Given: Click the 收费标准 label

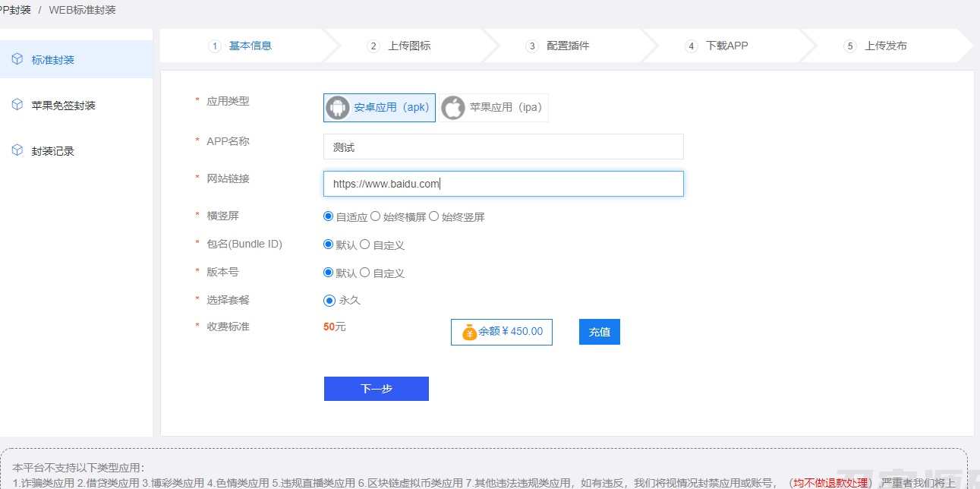Looking at the screenshot, I should (228, 327).
